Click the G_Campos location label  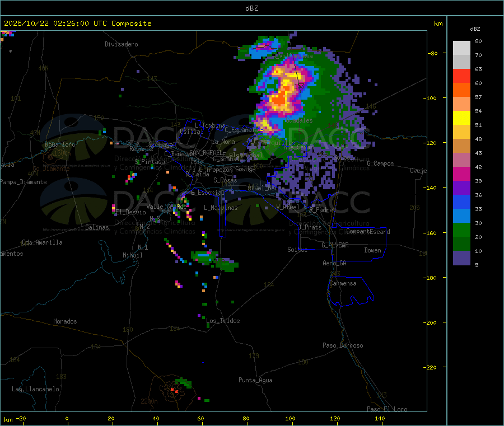point(381,163)
